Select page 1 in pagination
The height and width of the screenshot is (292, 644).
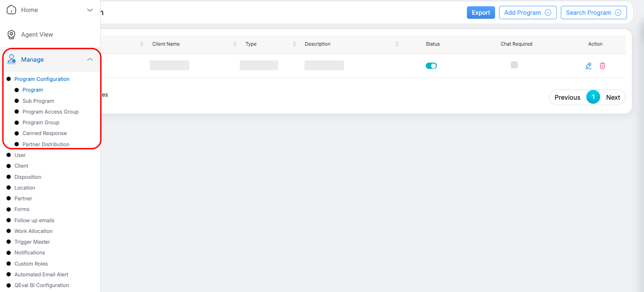coord(593,97)
